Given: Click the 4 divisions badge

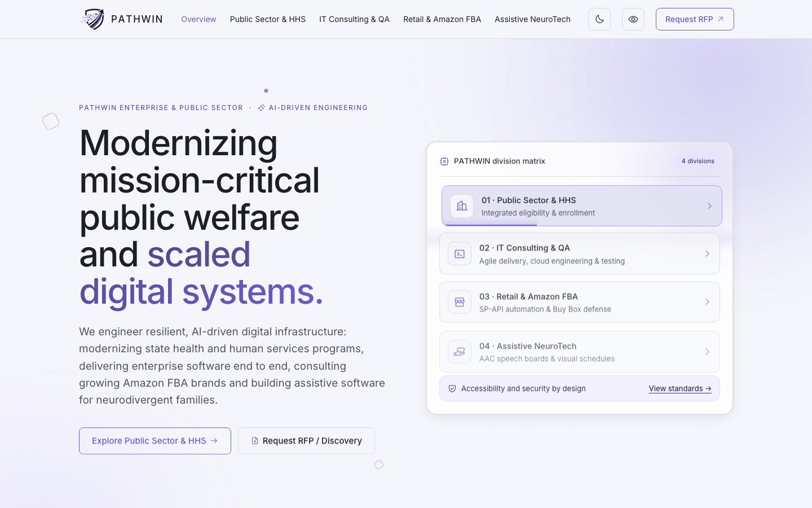Looking at the screenshot, I should [698, 161].
